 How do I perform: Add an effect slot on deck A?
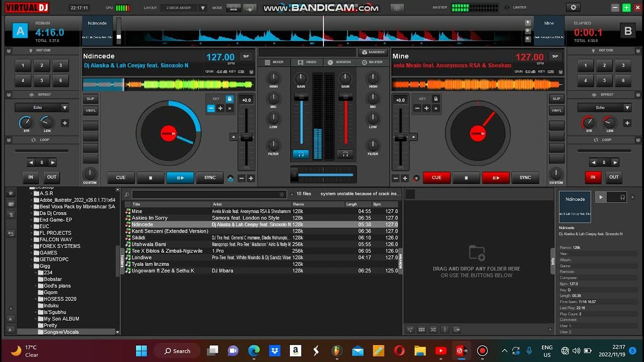[65, 123]
